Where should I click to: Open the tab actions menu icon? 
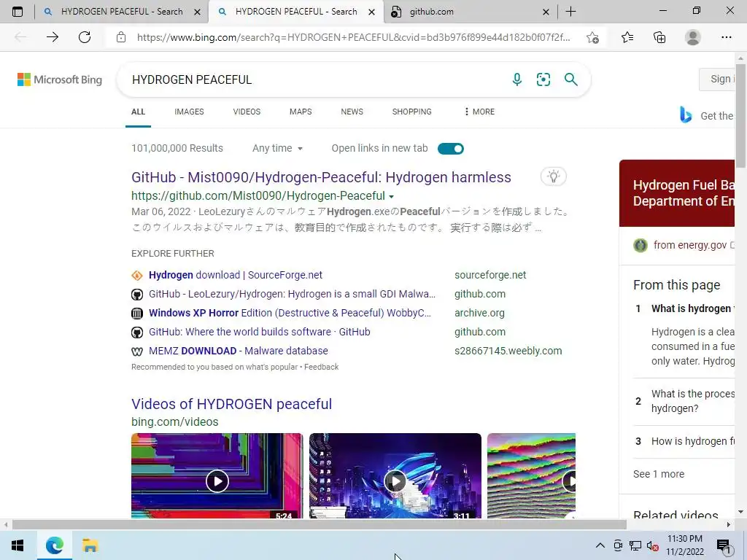pyautogui.click(x=18, y=12)
